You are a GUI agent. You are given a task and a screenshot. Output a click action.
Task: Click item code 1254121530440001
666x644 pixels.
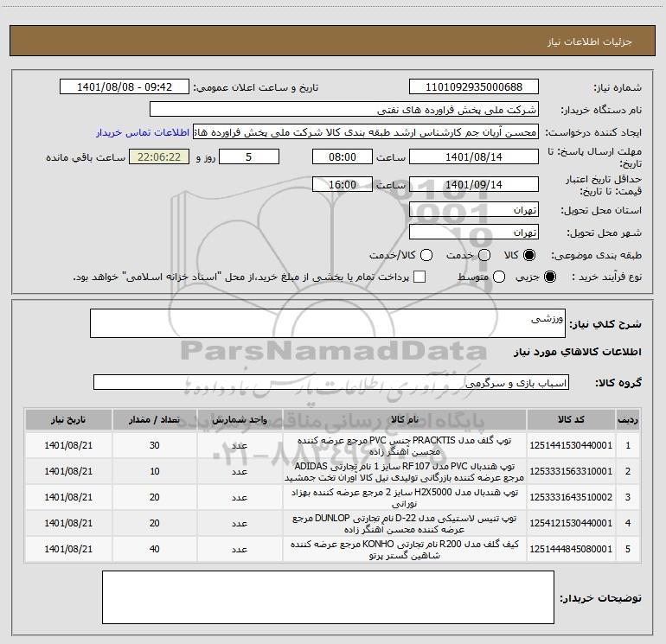tap(571, 523)
